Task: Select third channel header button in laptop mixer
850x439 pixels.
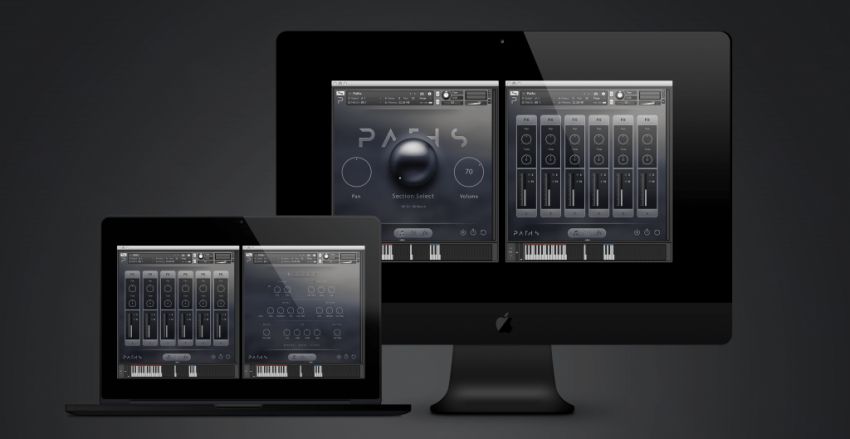Action: [168, 274]
